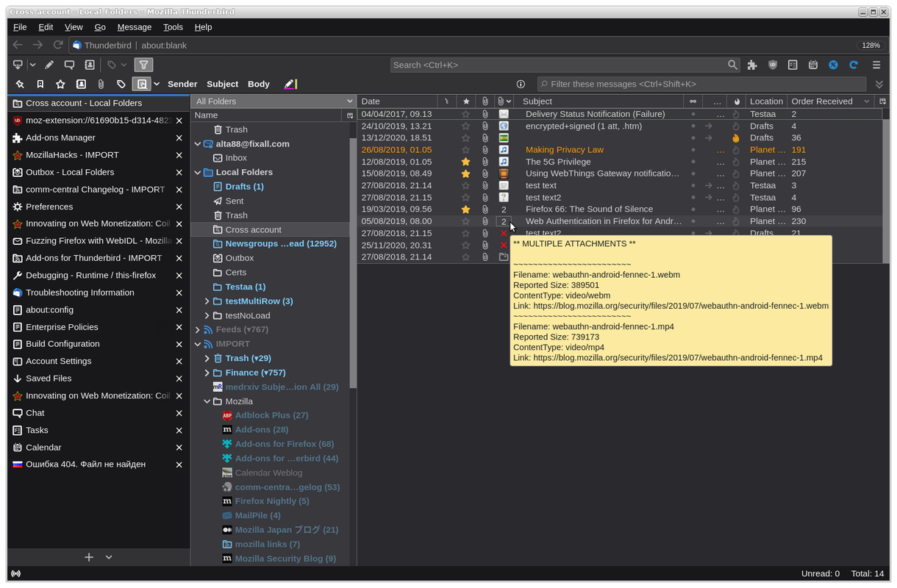The height and width of the screenshot is (588, 897).
Task: Toggle the starred messages quick filter
Action: point(61,84)
